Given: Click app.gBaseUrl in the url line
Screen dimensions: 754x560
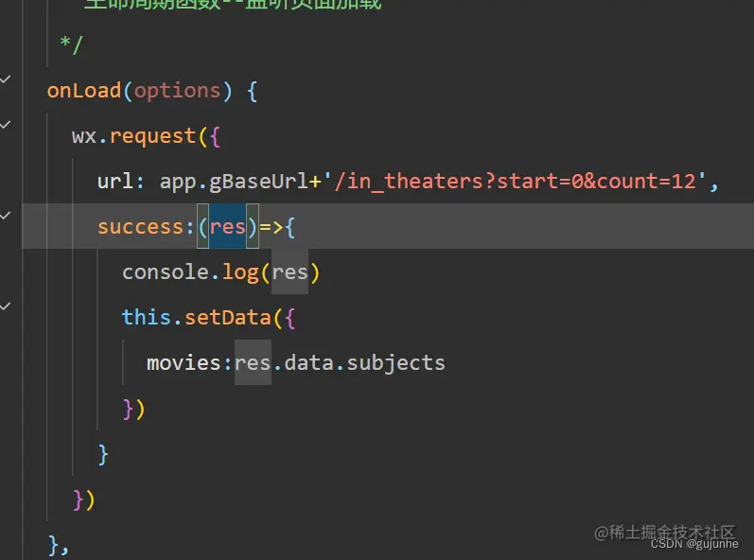Looking at the screenshot, I should coord(234,183).
